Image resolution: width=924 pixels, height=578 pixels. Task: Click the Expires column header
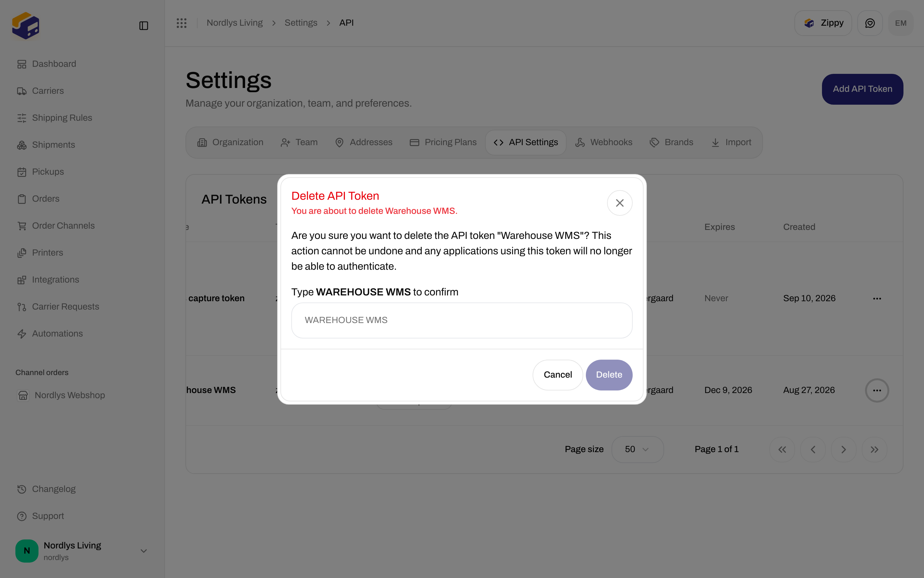pyautogui.click(x=719, y=227)
